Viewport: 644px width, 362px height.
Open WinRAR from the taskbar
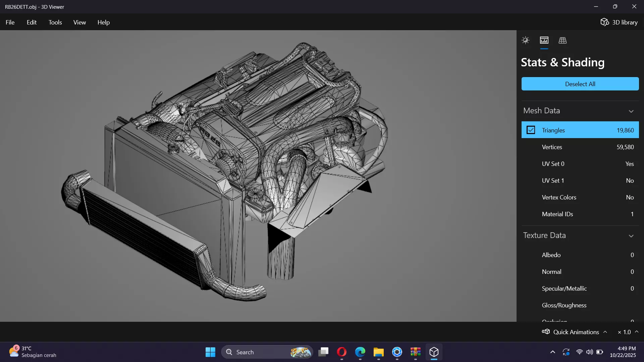416,352
